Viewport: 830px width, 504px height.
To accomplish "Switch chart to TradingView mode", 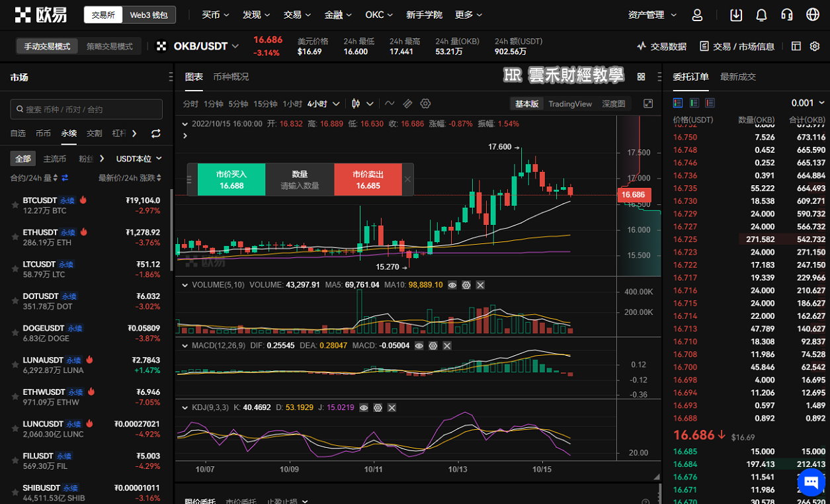I will [x=570, y=104].
